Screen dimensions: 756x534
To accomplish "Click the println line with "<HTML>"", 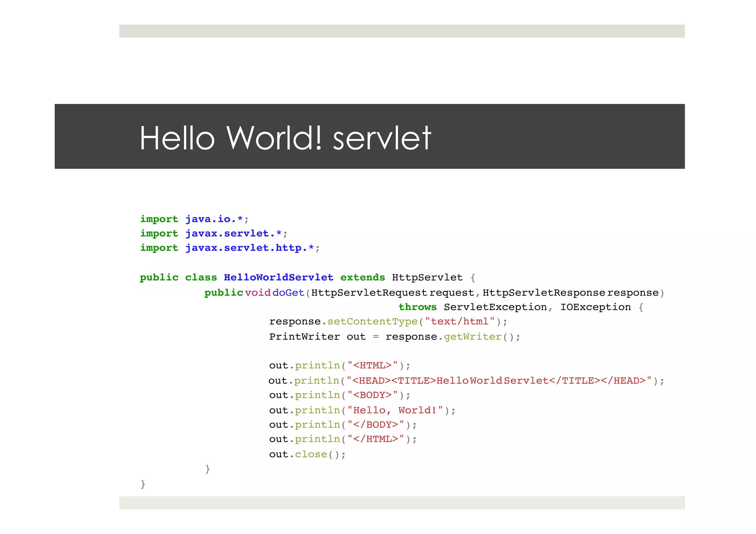I will pyautogui.click(x=340, y=365).
